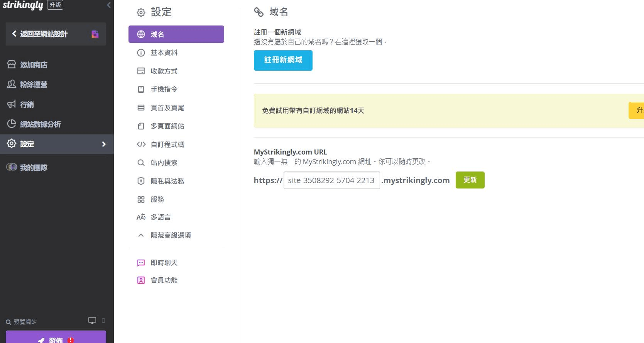Switch to desktop preview monitor icon

coord(92,321)
